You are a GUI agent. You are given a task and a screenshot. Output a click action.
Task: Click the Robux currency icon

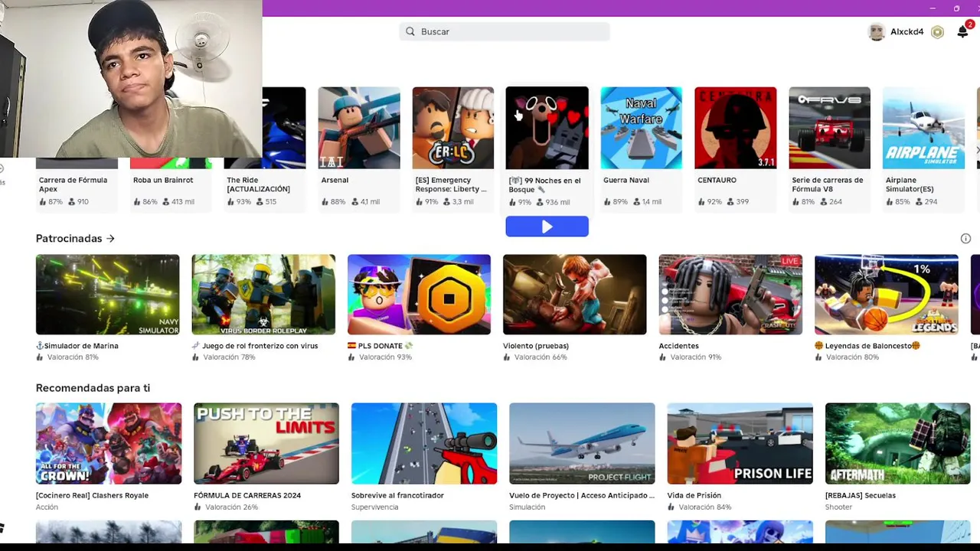(937, 32)
